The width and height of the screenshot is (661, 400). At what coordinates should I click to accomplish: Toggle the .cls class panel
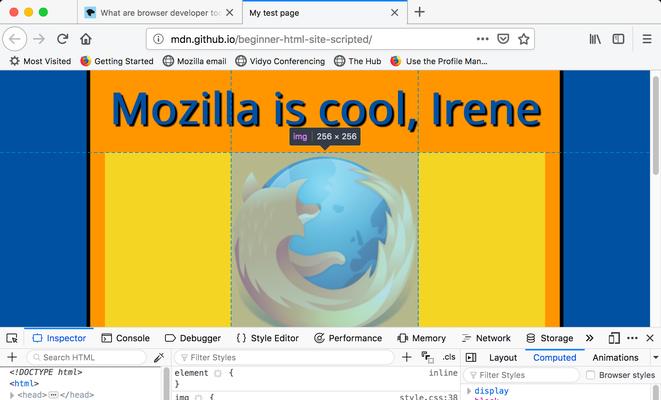coord(449,357)
